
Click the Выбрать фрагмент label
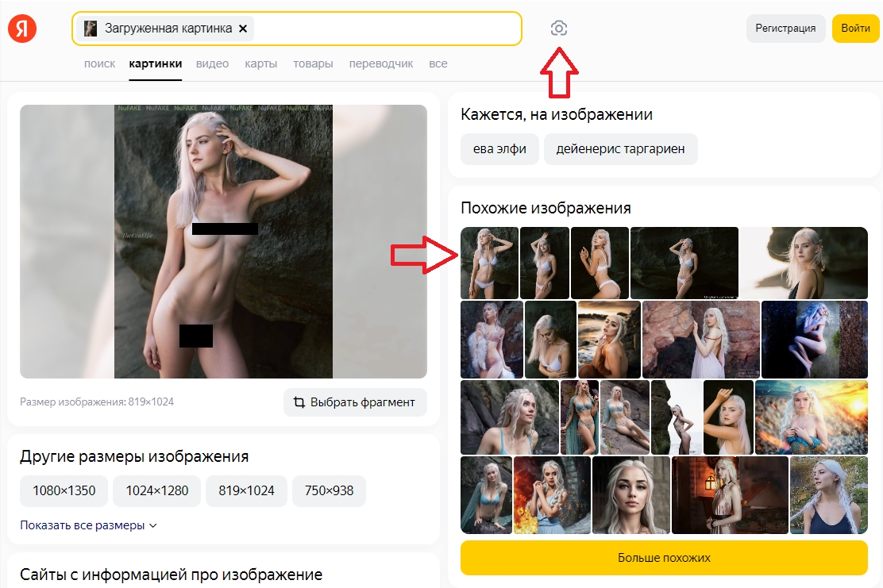(x=363, y=402)
